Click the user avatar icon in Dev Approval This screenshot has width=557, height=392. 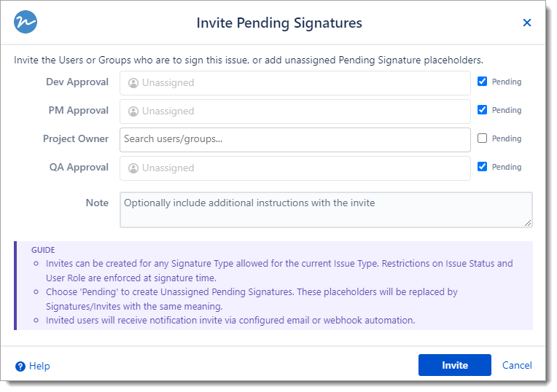133,83
